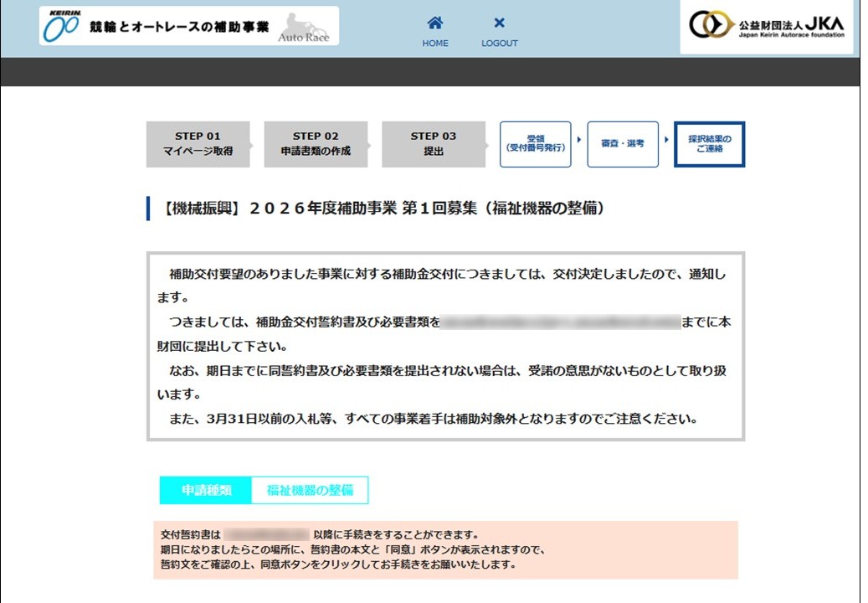
Task: Click the arrow between 受領 and 審査・選考
Action: 579,140
